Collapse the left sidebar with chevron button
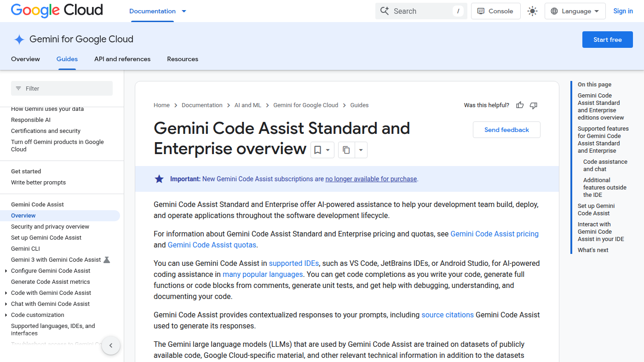The height and width of the screenshot is (362, 644). (x=111, y=345)
